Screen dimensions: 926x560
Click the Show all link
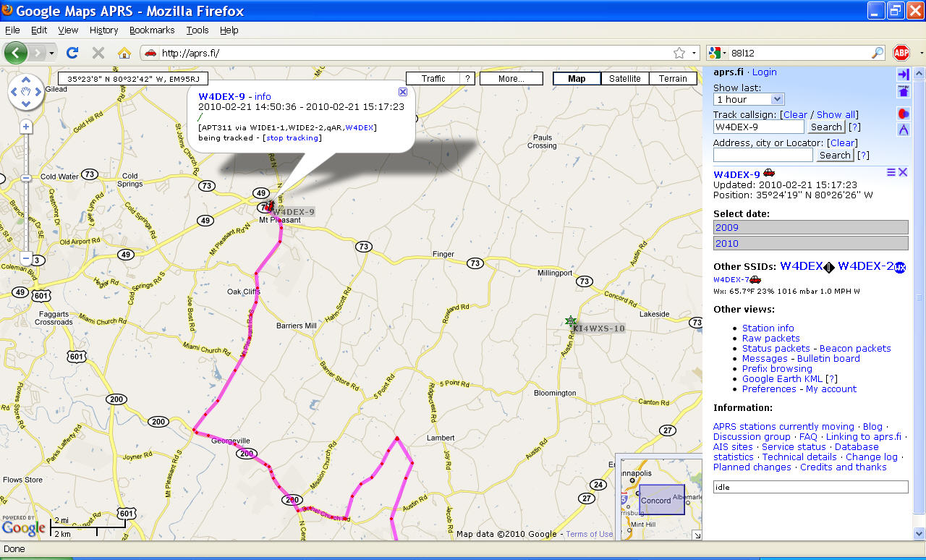point(836,114)
